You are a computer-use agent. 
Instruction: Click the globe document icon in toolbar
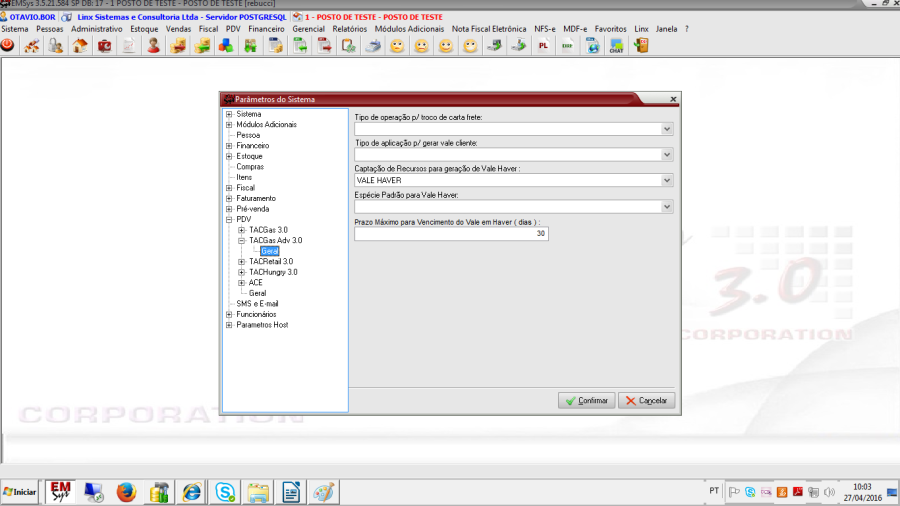tap(592, 45)
